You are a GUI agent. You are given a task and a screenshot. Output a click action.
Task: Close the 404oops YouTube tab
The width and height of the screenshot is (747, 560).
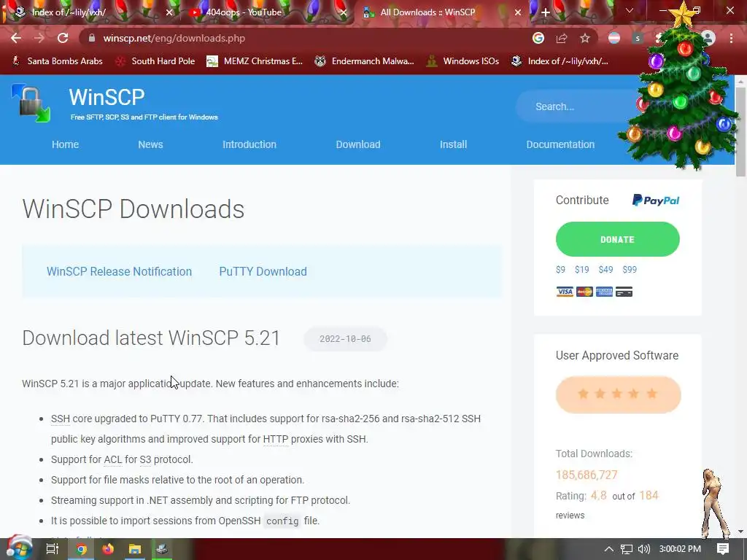(344, 12)
